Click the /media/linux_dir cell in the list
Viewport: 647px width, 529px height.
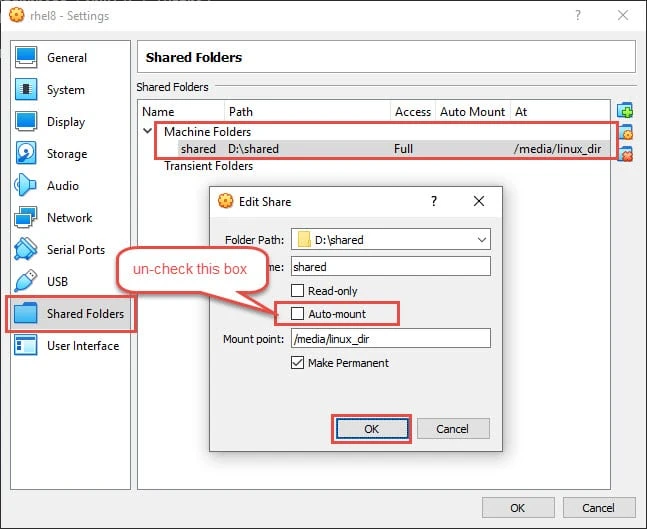click(557, 149)
